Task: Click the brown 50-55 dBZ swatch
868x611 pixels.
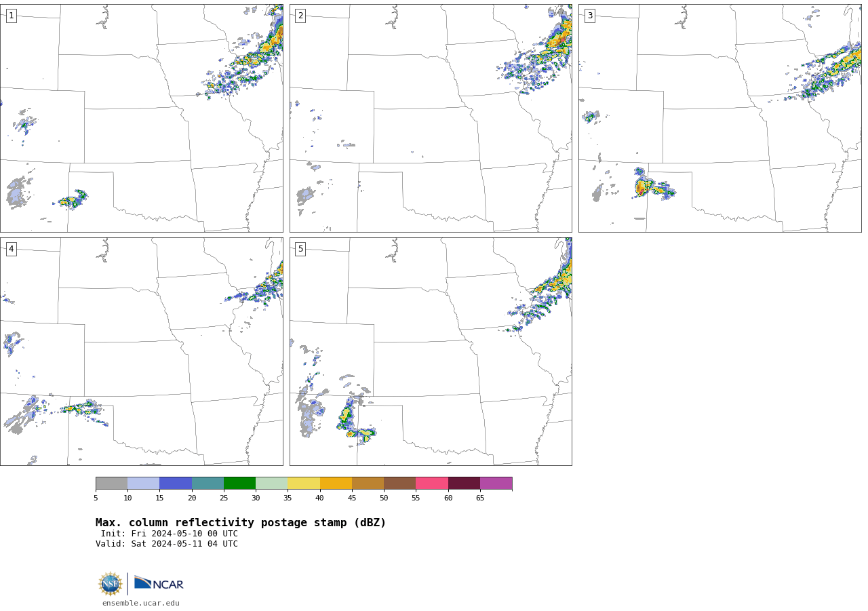Action: (x=399, y=484)
